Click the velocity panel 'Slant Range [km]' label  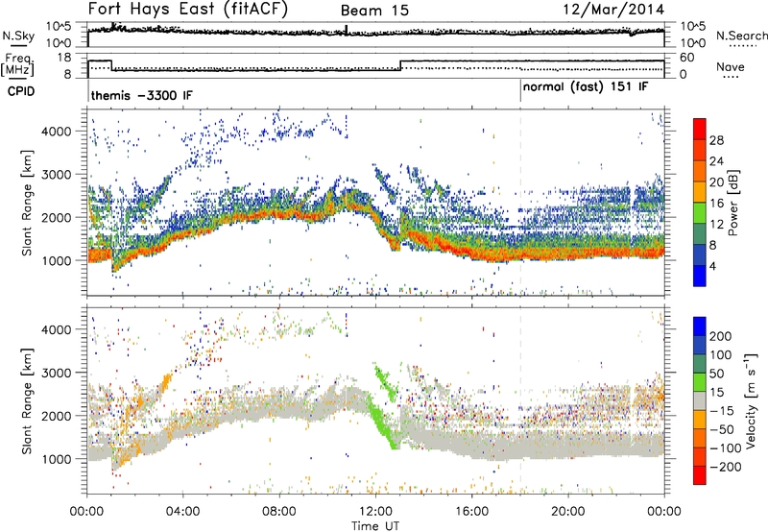coord(27,401)
